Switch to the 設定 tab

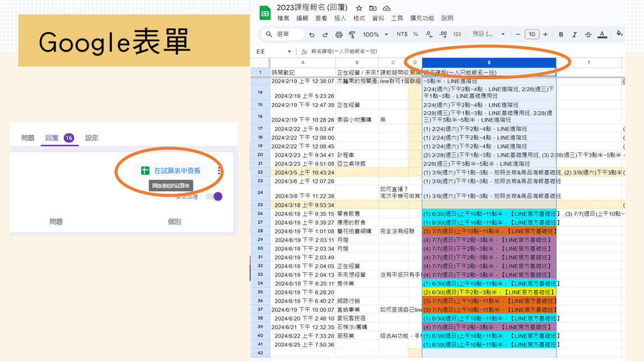92,138
